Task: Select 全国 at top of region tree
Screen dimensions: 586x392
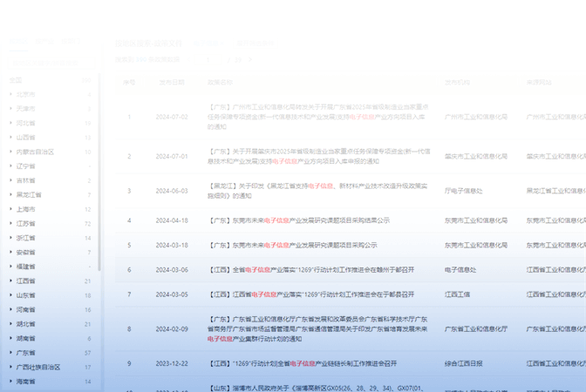Action: 16,80
